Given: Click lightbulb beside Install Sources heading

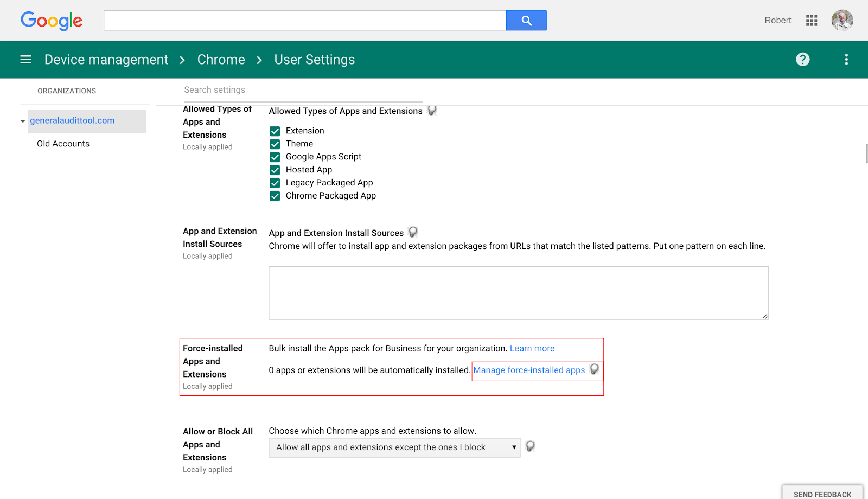Looking at the screenshot, I should [413, 232].
